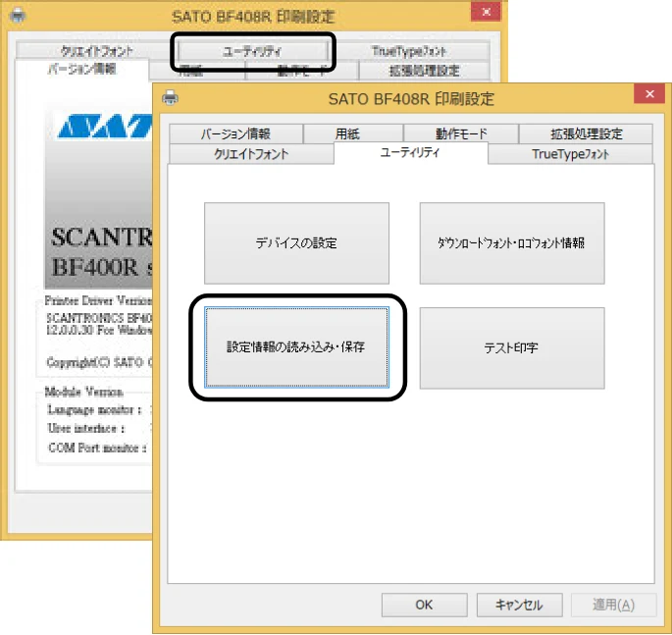Open the TrueTypeフォント tab in the front window
This screenshot has height=635, width=672.
pos(570,154)
